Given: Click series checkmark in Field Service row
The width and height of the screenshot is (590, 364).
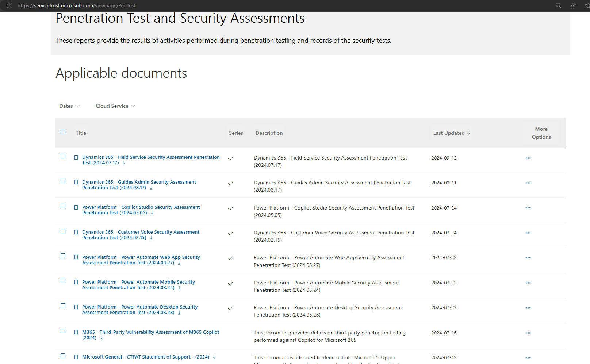Looking at the screenshot, I should pos(230,158).
